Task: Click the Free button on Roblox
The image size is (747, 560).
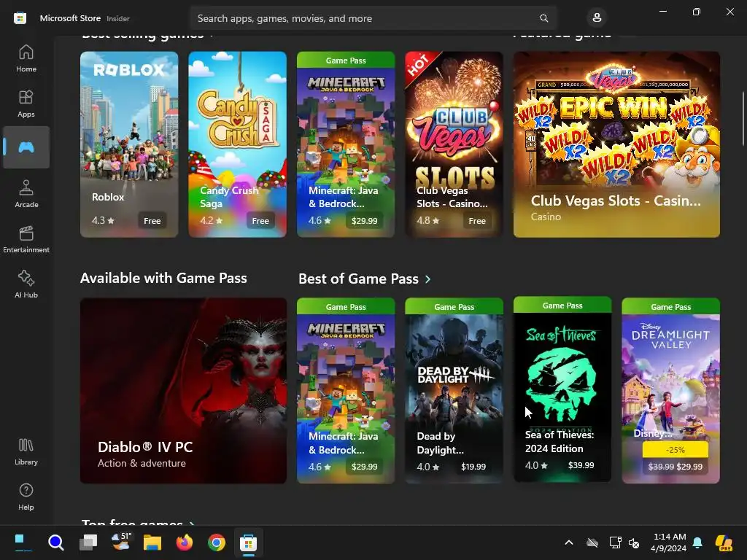Action: pos(152,220)
